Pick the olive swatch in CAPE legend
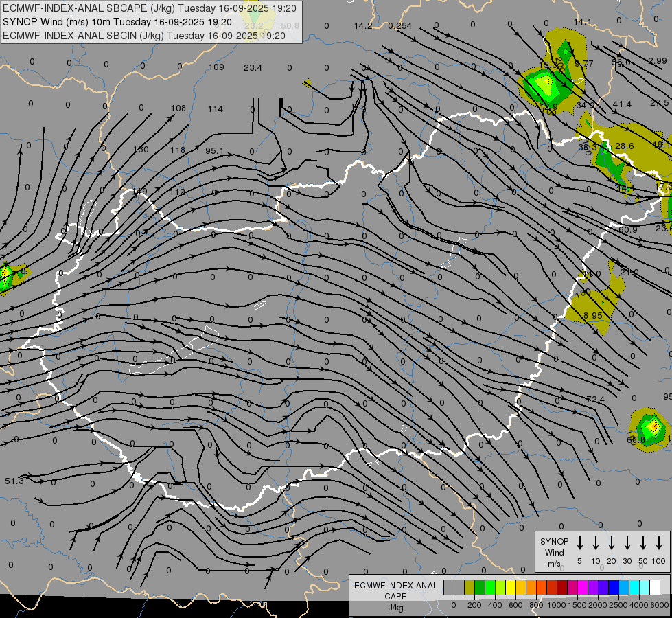This screenshot has width=672, height=618. coord(470,588)
